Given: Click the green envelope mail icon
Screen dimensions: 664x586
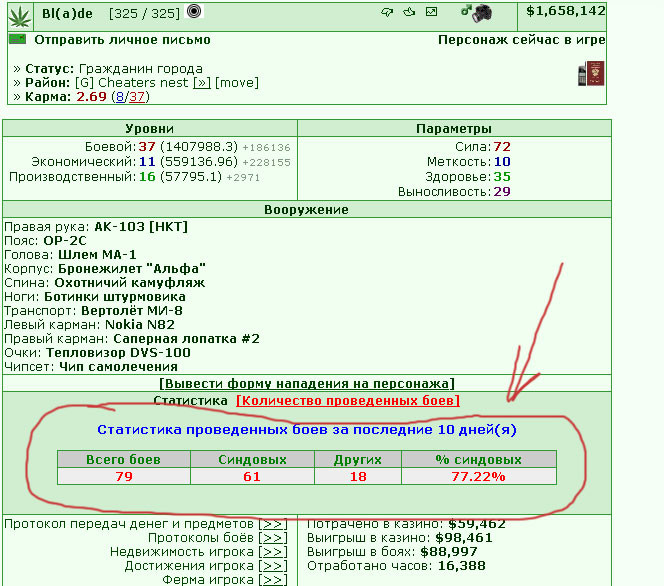Looking at the screenshot, I should pos(17,39).
